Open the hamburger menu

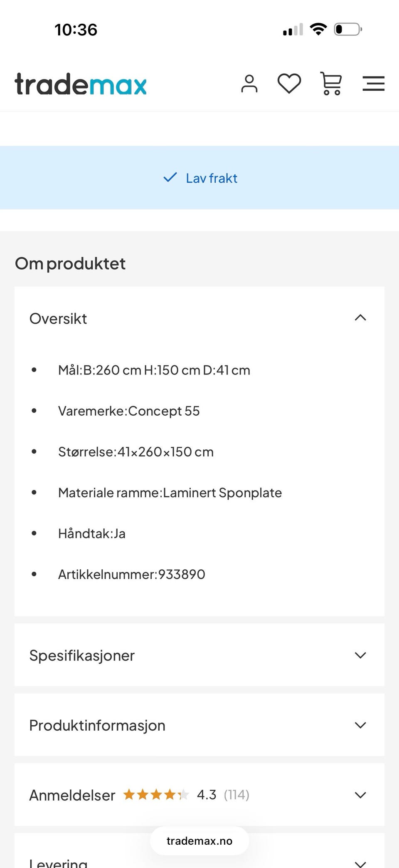373,84
